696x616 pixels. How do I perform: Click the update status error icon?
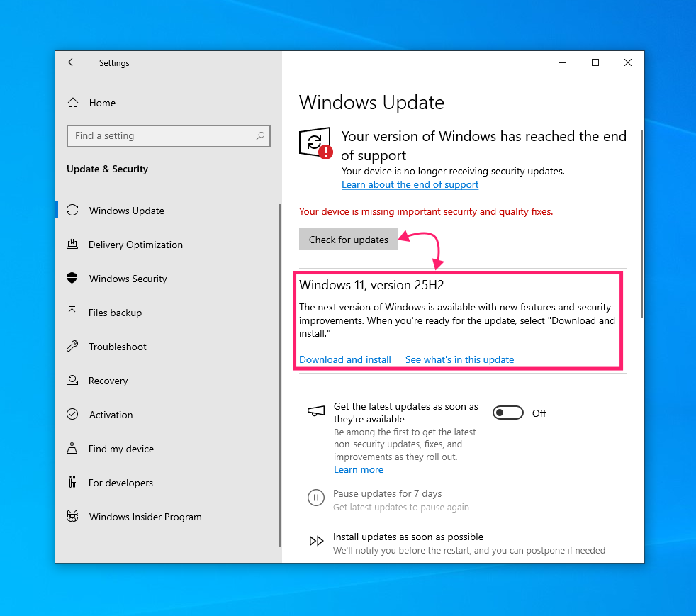[315, 143]
